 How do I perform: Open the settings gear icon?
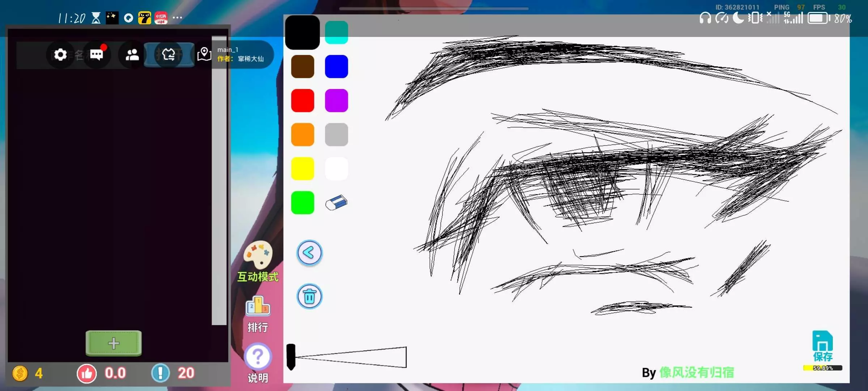pyautogui.click(x=60, y=55)
